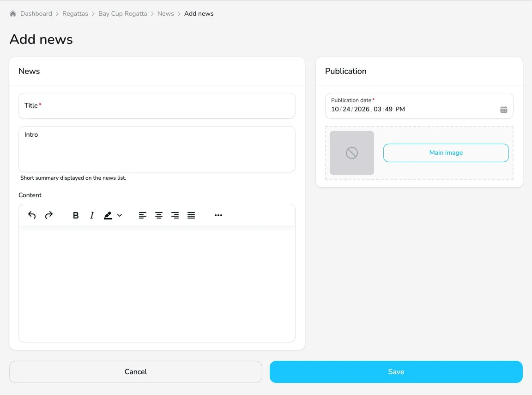Go to News breadcrumb
Screen dimensions: 532x395
tap(166, 13)
